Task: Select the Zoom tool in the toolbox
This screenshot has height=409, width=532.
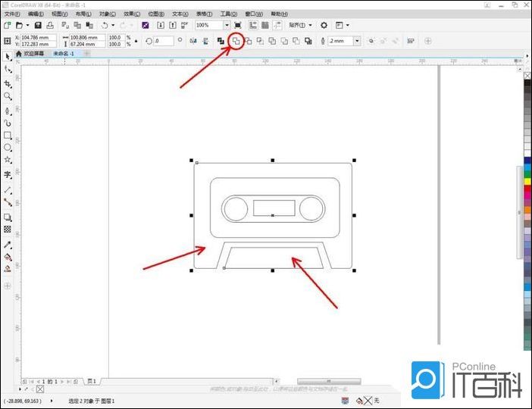Action: coord(8,96)
